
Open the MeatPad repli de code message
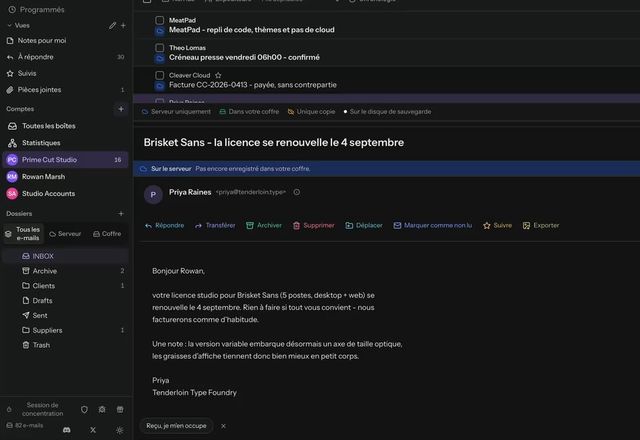[387, 25]
